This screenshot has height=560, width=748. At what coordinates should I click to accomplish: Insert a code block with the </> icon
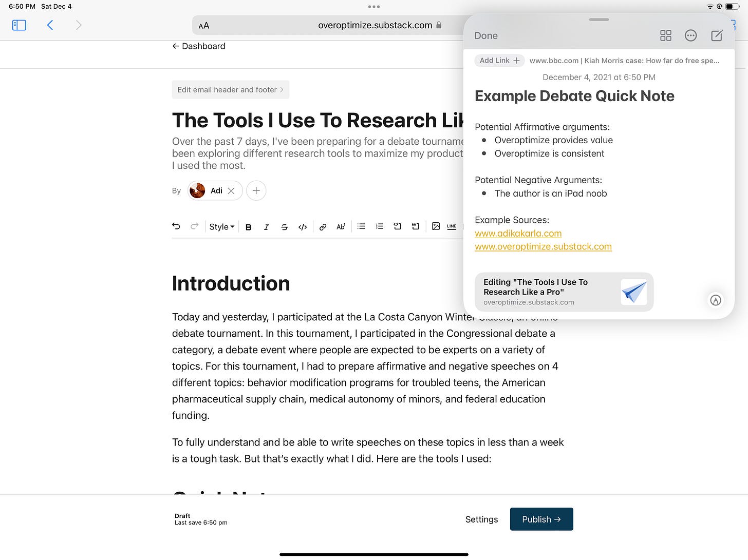tap(303, 227)
